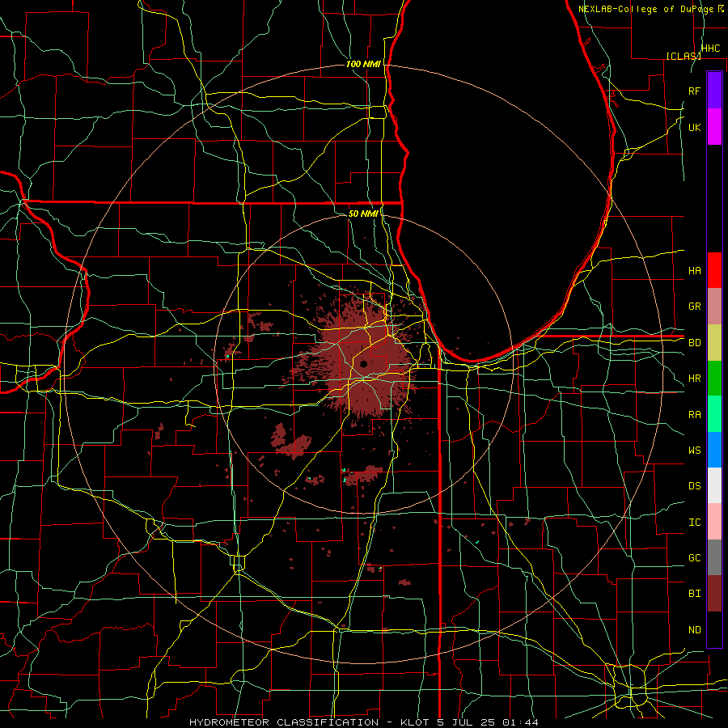728x728 pixels.
Task: Click the [CLAS] legend title
Action: click(684, 56)
